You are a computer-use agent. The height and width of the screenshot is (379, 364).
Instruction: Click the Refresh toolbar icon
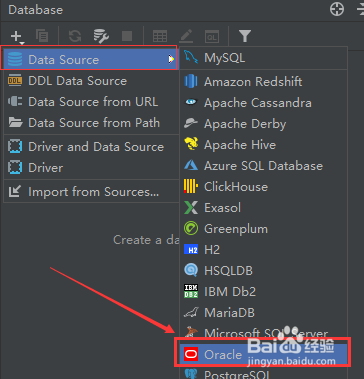(x=75, y=36)
